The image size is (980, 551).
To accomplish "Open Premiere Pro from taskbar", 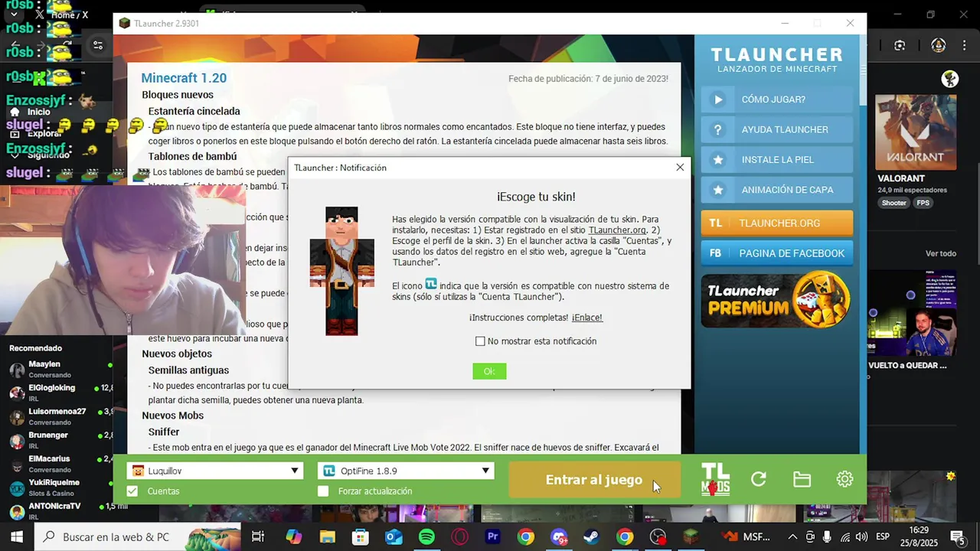I will pos(493,537).
